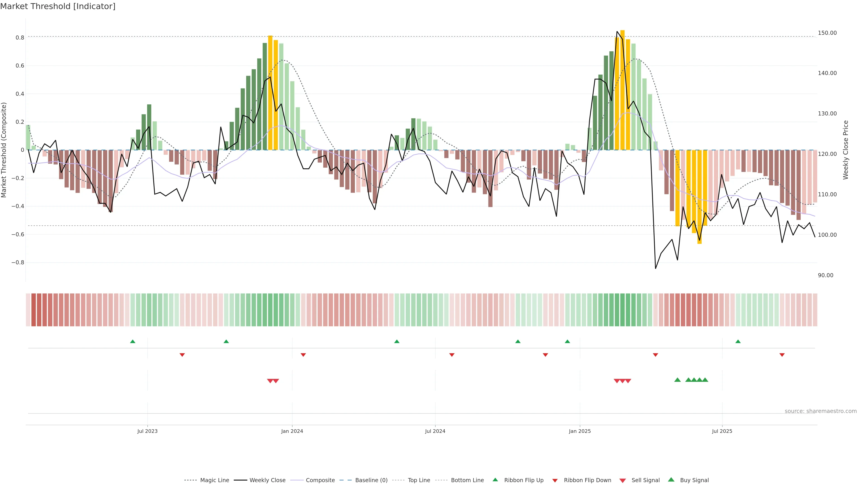Click the Buy Signal legend marker icon
The height and width of the screenshot is (488, 868).
[x=671, y=480]
